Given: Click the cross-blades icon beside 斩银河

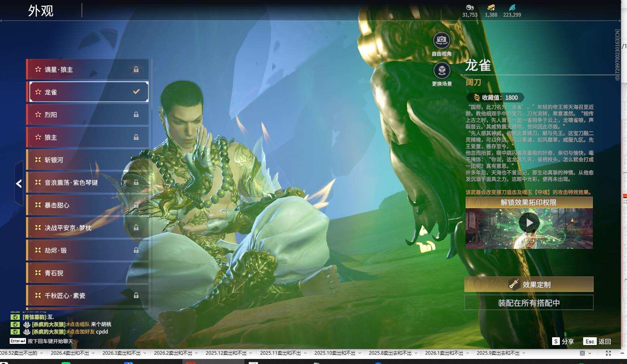Looking at the screenshot, I should [38, 160].
